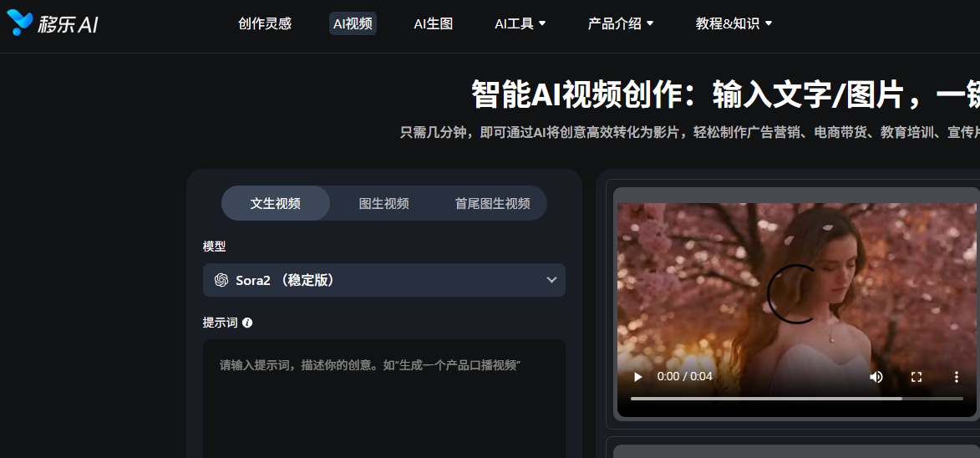Play the sample video
This screenshot has width=980, height=458.
tap(638, 377)
